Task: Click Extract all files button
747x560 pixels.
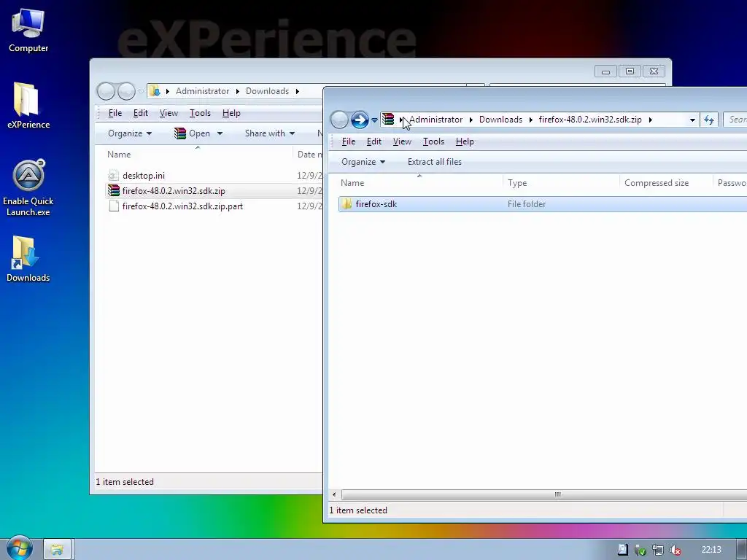Action: click(435, 162)
